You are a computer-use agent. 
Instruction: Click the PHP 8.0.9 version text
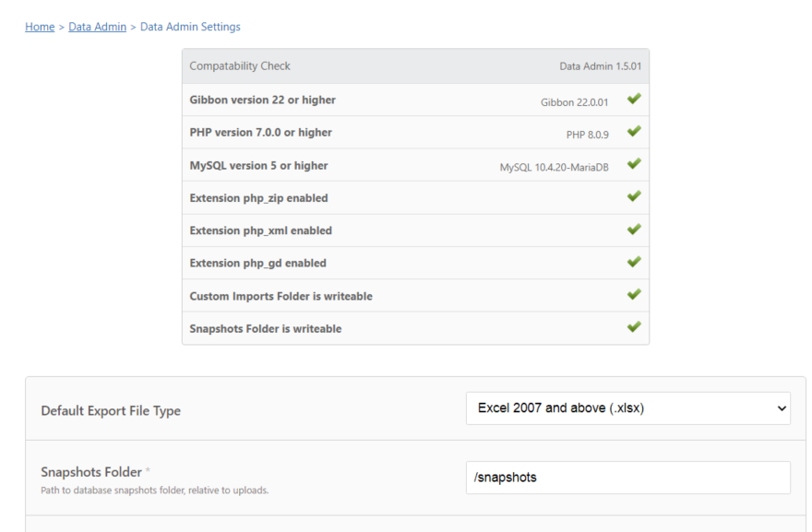click(587, 135)
